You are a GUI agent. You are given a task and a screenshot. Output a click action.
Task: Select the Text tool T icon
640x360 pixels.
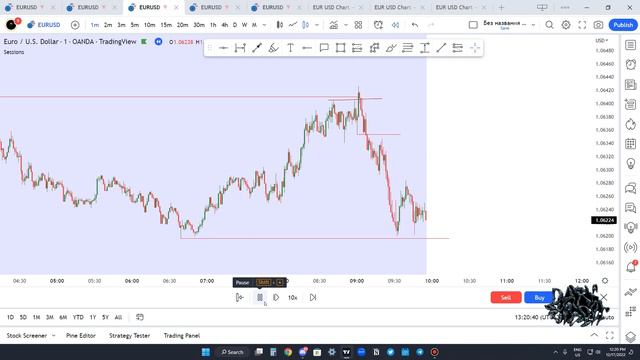pyautogui.click(x=290, y=48)
